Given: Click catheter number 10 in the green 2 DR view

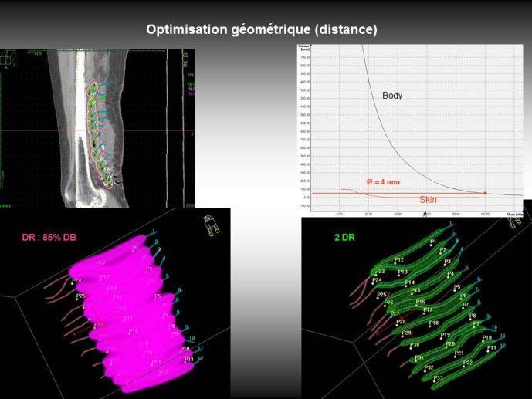Looking at the screenshot, I should pyautogui.click(x=494, y=327).
